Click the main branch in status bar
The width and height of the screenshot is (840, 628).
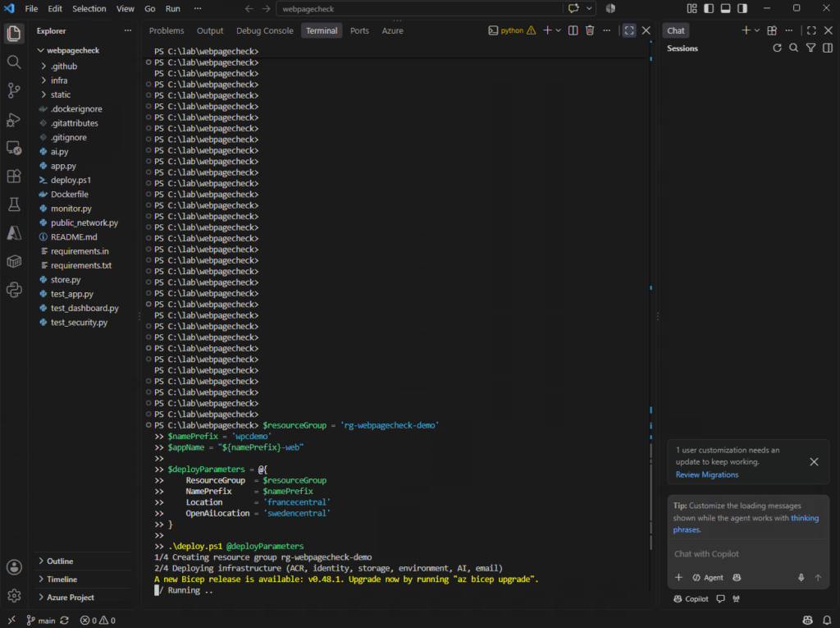coord(41,621)
